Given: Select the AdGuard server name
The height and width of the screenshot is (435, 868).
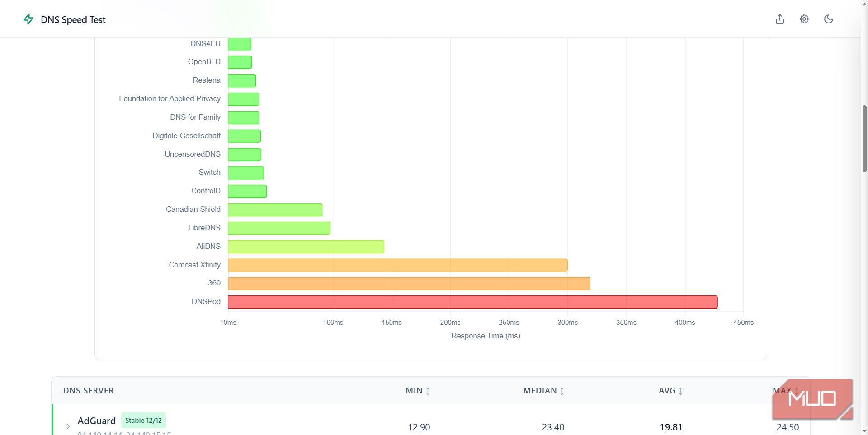Looking at the screenshot, I should [97, 421].
